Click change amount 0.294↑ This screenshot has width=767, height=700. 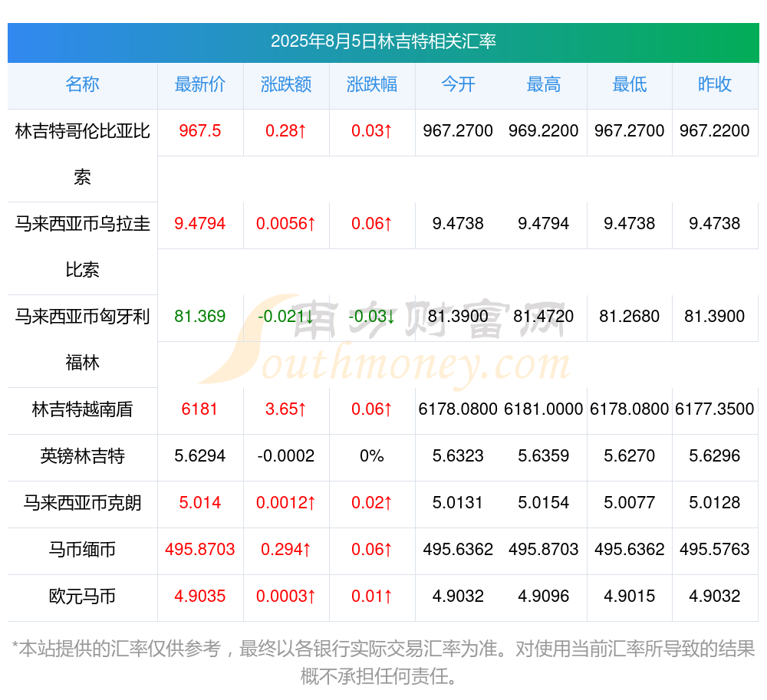[285, 550]
